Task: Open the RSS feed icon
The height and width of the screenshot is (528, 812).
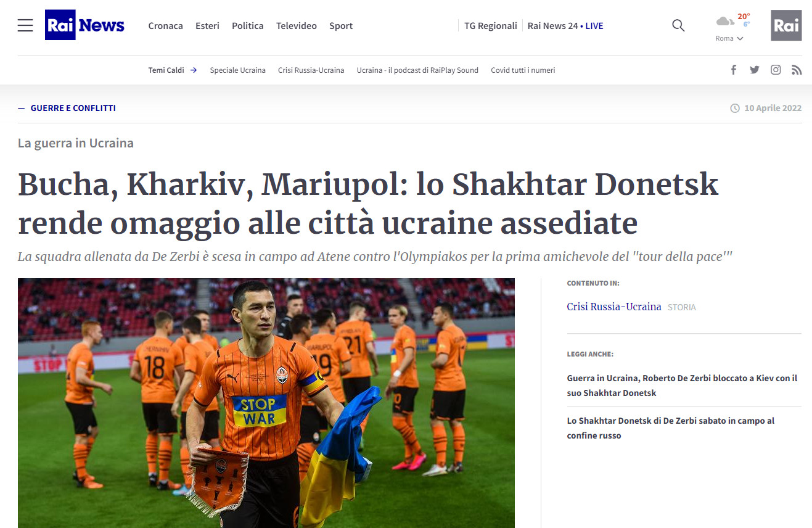Action: [797, 70]
